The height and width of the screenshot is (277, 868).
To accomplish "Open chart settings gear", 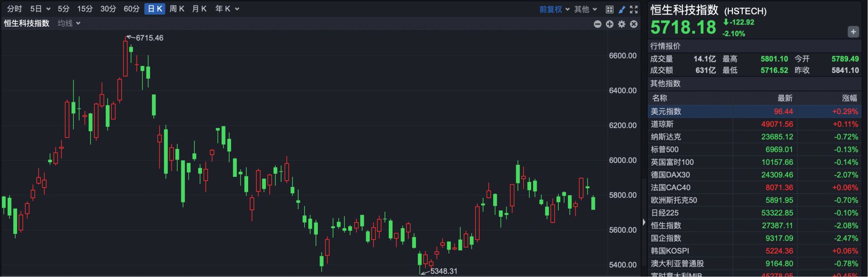I will pyautogui.click(x=622, y=24).
